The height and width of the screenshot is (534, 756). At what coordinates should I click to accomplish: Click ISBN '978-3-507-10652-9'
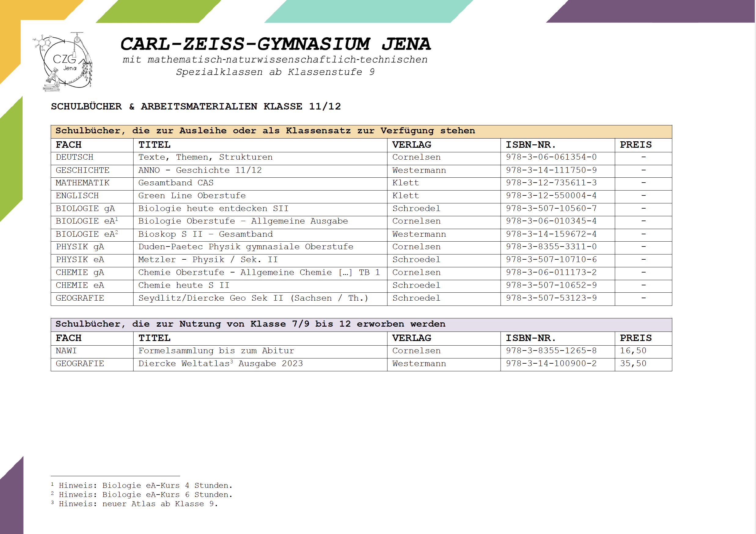click(x=551, y=285)
